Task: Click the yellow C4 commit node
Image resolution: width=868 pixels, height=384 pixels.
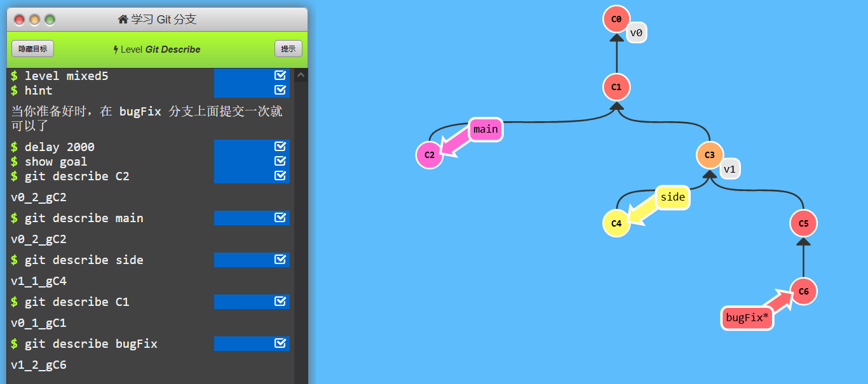Action: 616,223
